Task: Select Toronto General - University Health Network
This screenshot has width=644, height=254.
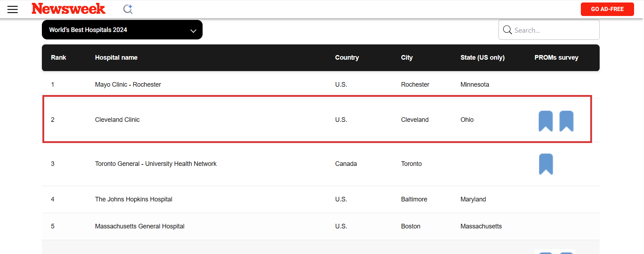Action: [x=155, y=164]
